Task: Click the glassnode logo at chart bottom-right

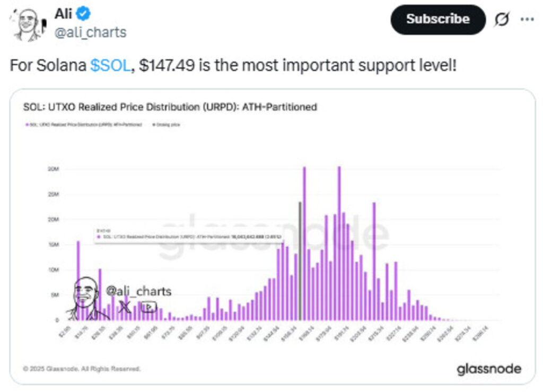Action: pyautogui.click(x=488, y=369)
